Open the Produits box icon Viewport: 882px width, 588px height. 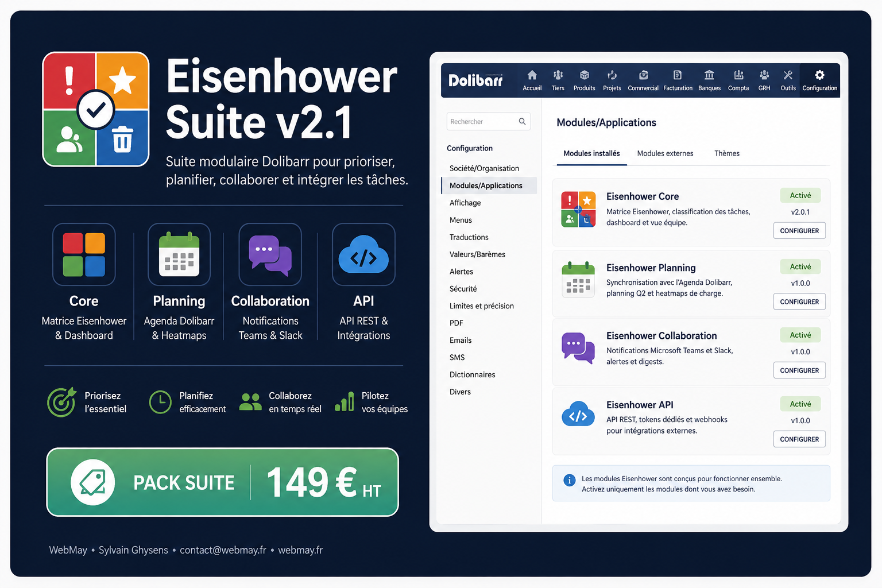tap(585, 75)
